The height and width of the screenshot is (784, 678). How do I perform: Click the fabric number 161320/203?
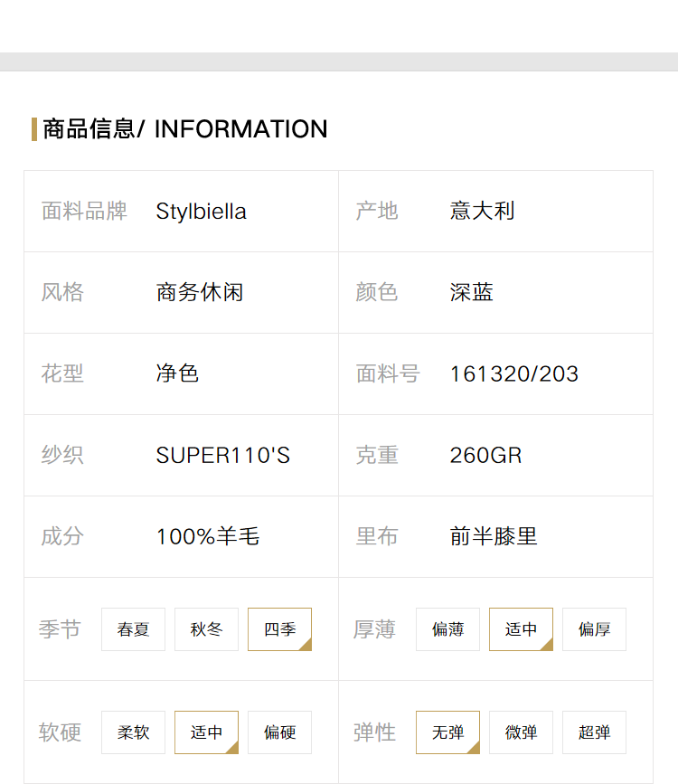(x=514, y=374)
